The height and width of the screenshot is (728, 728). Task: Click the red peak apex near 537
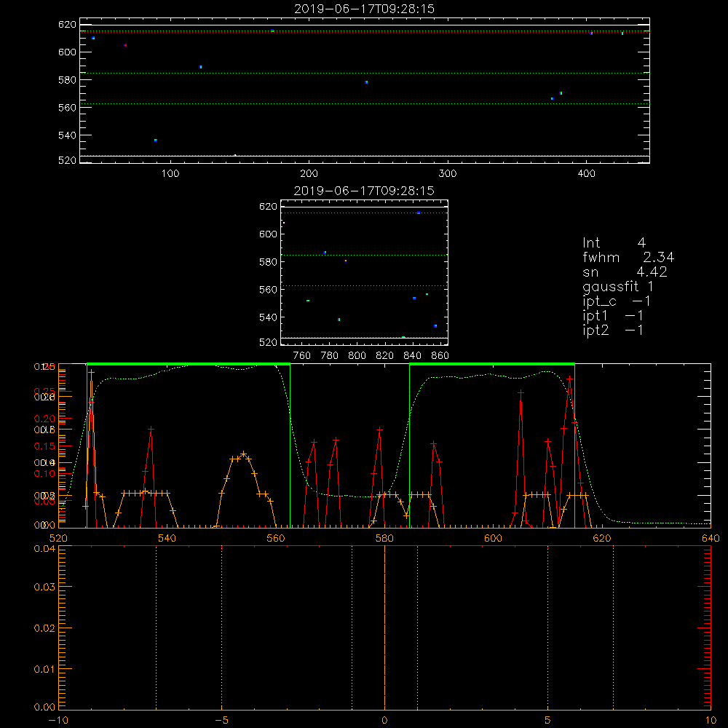coord(151,429)
